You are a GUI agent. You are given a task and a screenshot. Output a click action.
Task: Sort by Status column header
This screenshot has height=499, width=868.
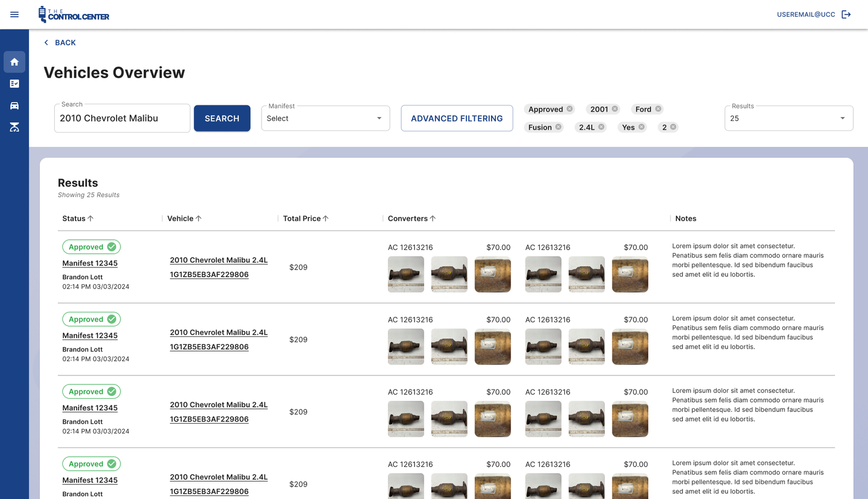pos(78,219)
